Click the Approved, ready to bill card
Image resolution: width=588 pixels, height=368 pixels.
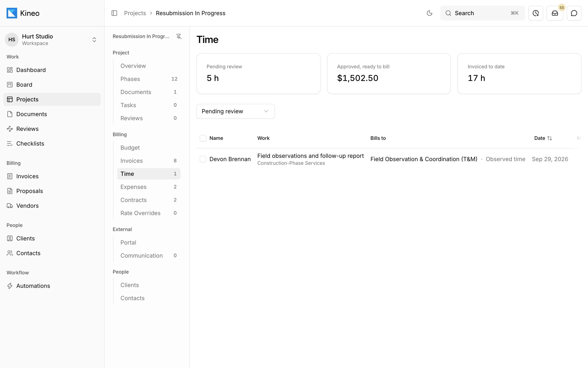389,74
